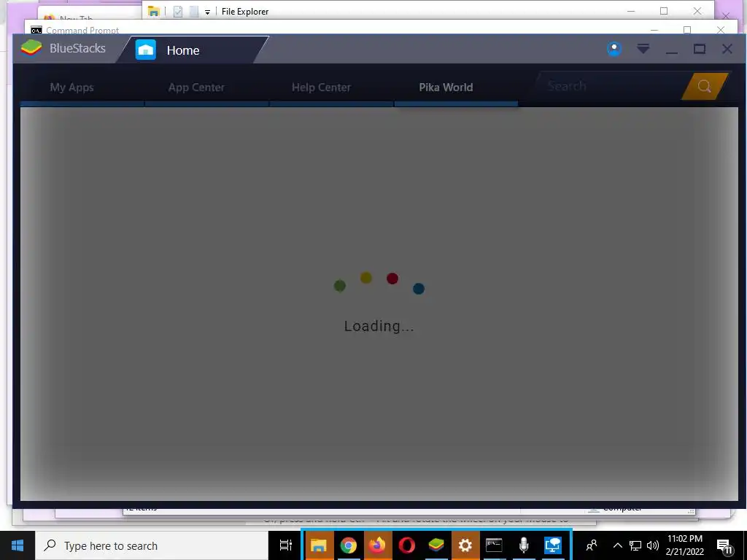Image resolution: width=747 pixels, height=560 pixels.
Task: Click File Explorer properties checkmark icon
Action: (178, 12)
